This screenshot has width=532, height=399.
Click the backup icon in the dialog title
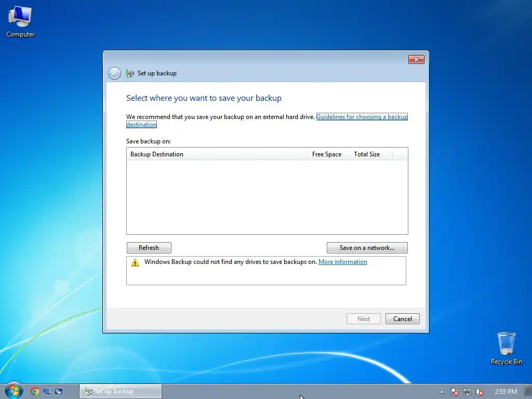click(129, 73)
